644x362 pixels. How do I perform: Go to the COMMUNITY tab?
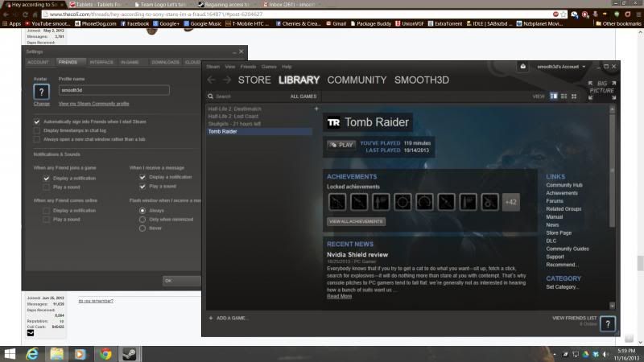tap(357, 80)
